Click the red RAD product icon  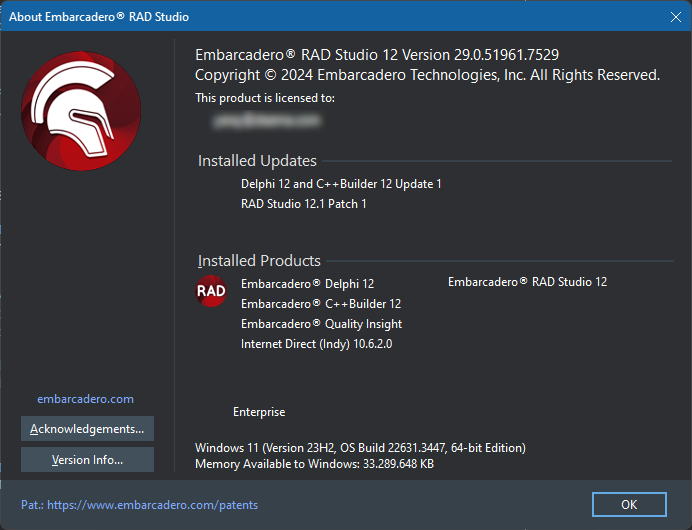(211, 291)
